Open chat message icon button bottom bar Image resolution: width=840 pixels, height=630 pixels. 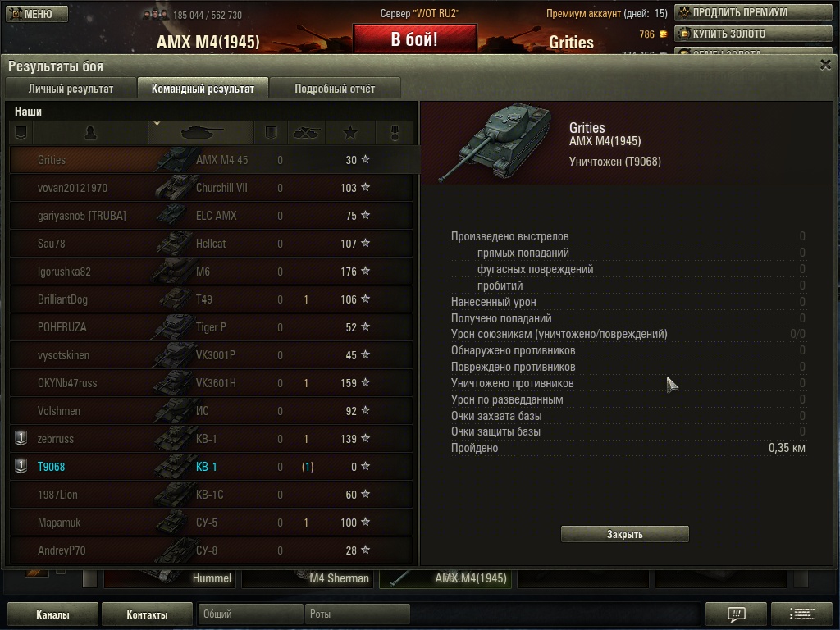[736, 614]
